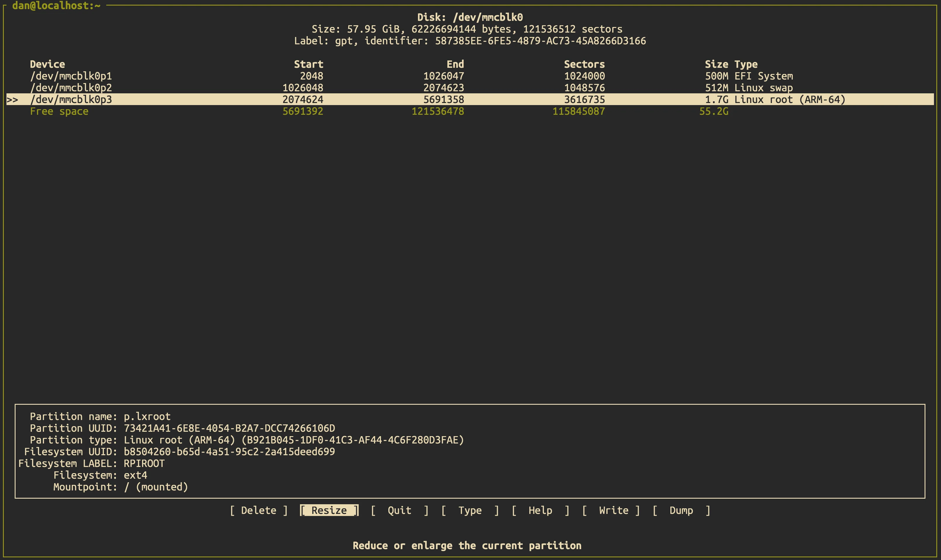
Task: Click the Size Type column header
Action: click(731, 64)
